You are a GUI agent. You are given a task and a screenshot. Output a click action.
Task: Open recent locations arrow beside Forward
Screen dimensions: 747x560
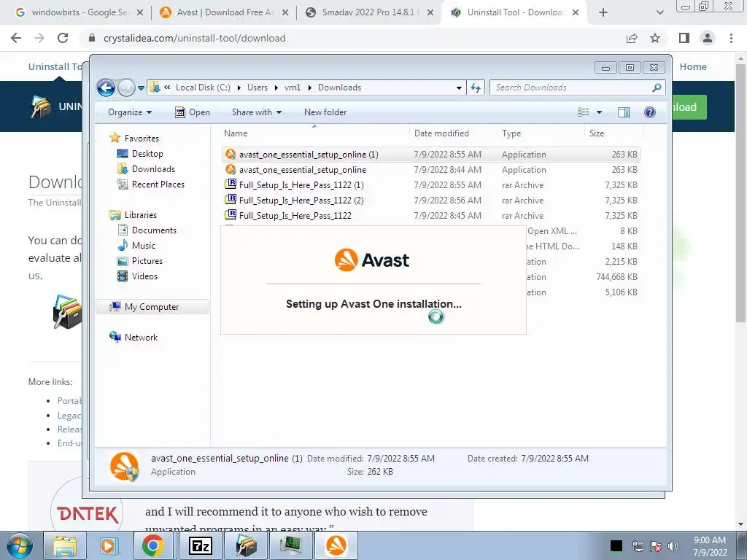(141, 88)
